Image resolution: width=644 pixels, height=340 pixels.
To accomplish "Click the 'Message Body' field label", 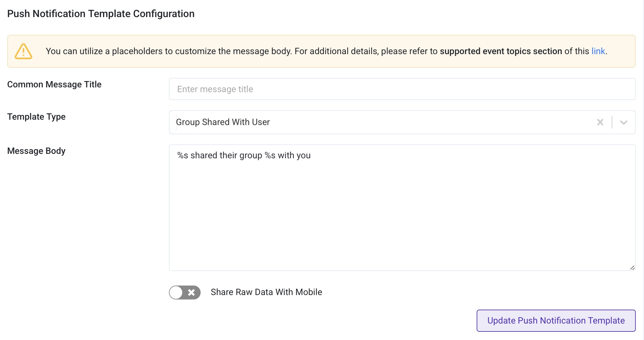I will [36, 151].
